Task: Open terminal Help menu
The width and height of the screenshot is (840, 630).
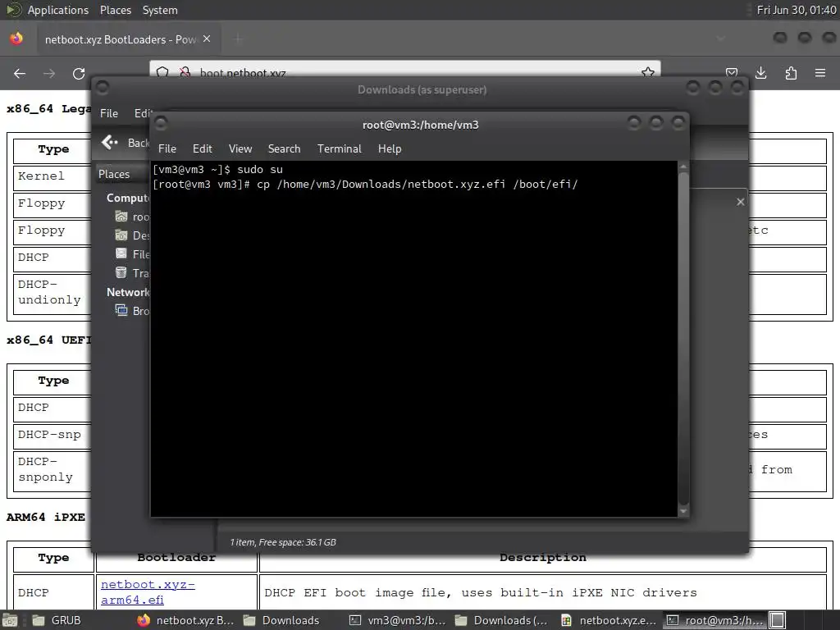Action: 390,149
